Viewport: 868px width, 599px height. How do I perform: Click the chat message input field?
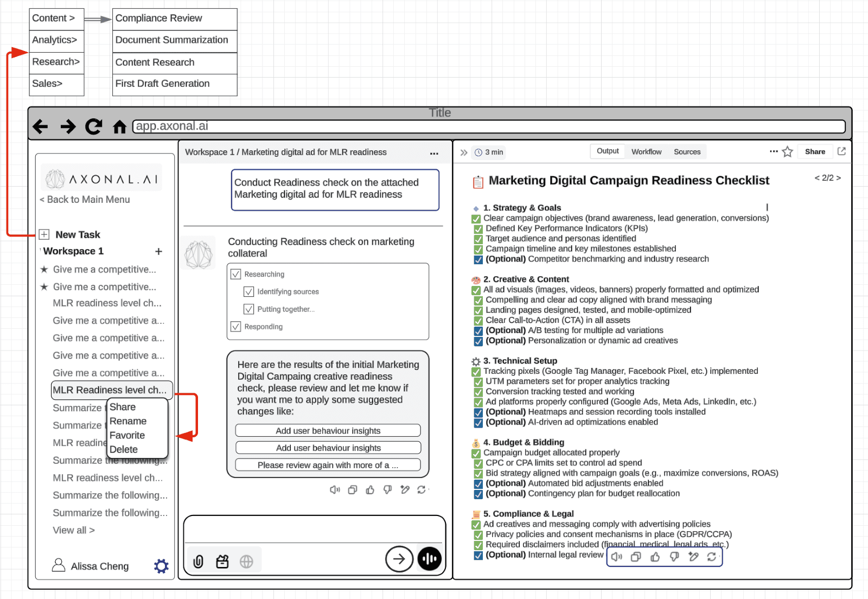(315, 529)
